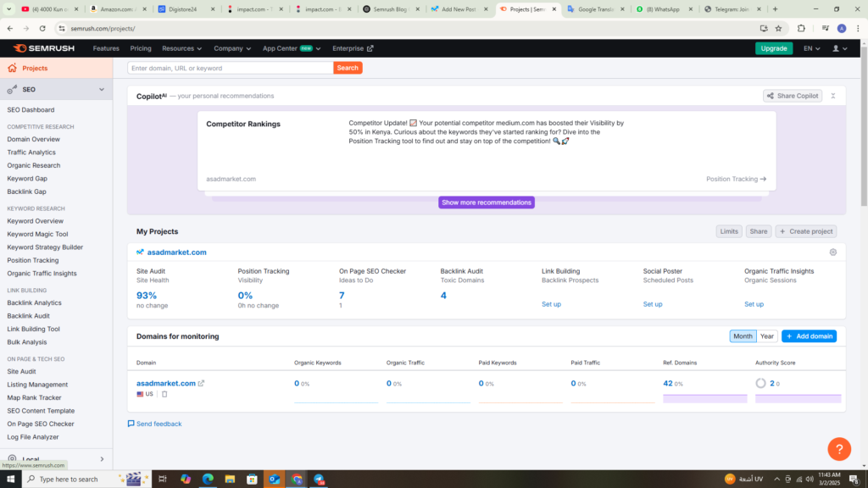
Task: Open the Position Tracking arrow link in Copilot card
Action: [x=736, y=179]
